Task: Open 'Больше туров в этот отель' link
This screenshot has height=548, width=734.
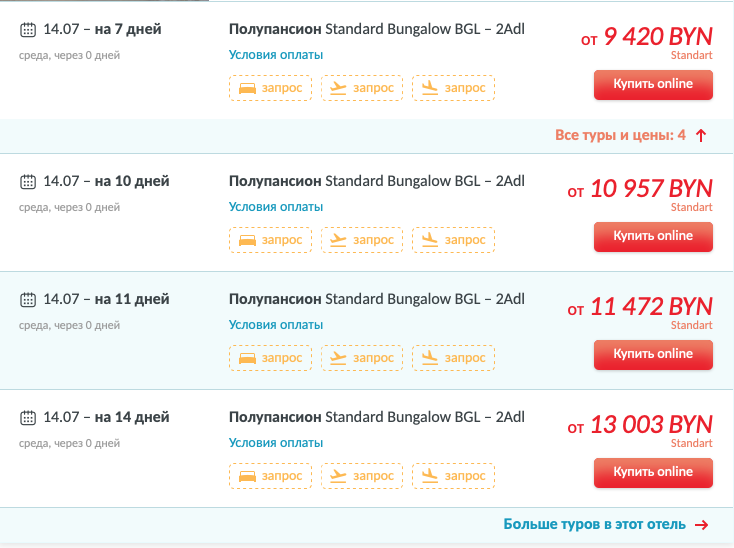Action: 606,525
